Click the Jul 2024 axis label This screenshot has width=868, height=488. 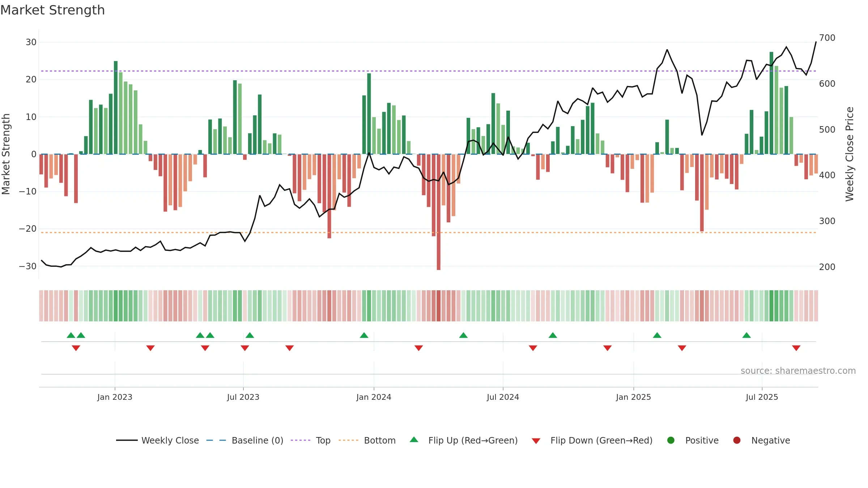(503, 397)
